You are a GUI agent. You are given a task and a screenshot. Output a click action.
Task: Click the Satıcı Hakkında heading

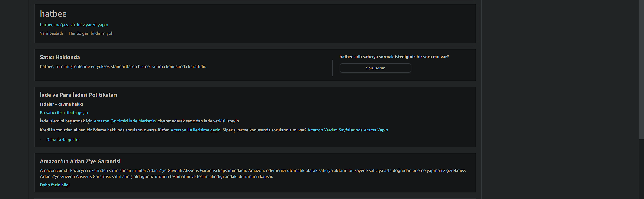[60, 57]
